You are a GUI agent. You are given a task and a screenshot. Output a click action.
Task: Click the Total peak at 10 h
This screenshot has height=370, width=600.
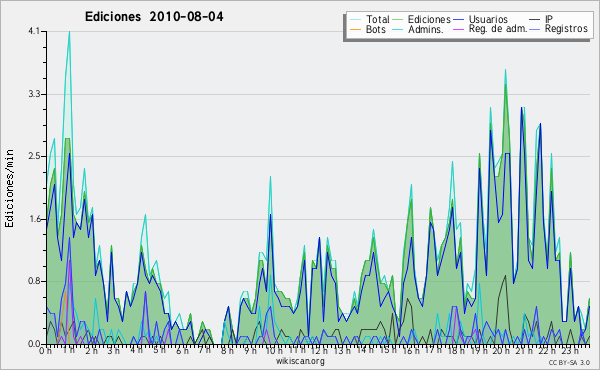270,177
